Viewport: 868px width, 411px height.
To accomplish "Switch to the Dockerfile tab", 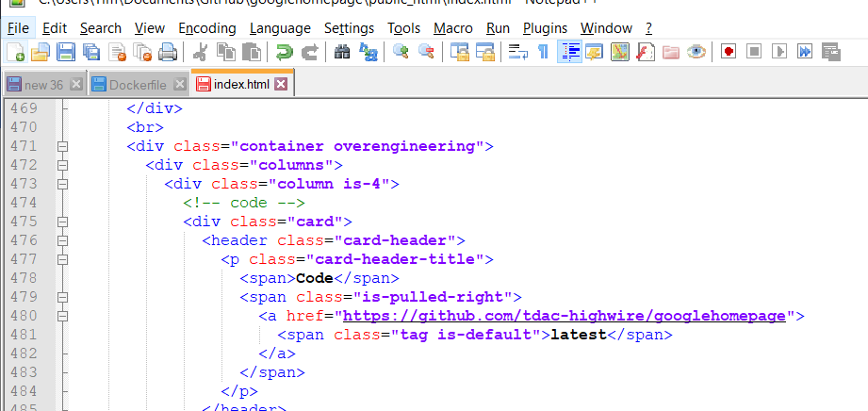I will 138,85.
